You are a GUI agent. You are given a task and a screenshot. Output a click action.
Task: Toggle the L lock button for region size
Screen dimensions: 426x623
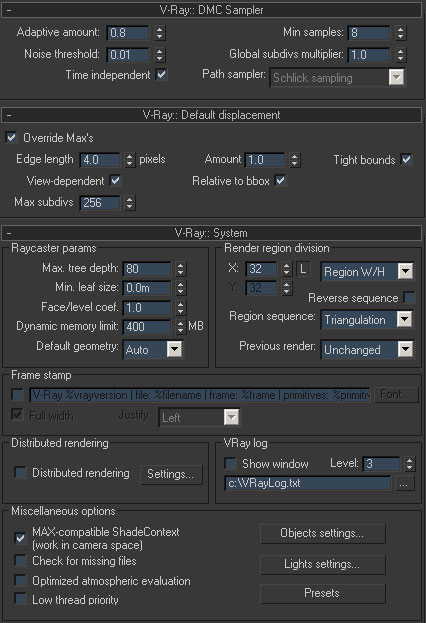303,269
